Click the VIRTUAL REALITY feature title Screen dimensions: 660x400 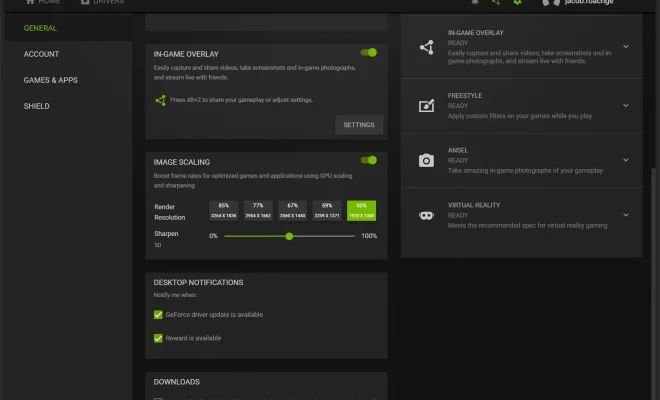[474, 205]
